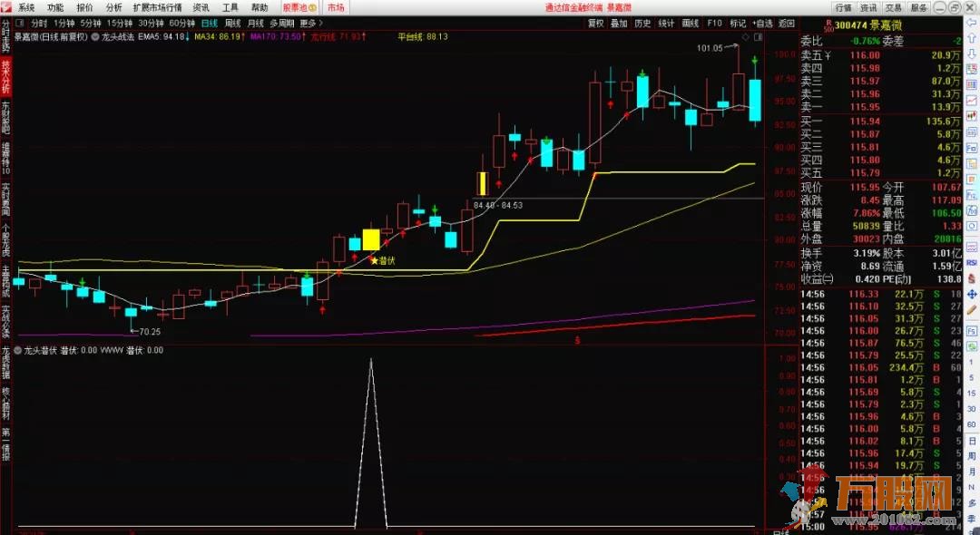Switch to the 市场 tab
The height and width of the screenshot is (535, 980).
click(336, 7)
